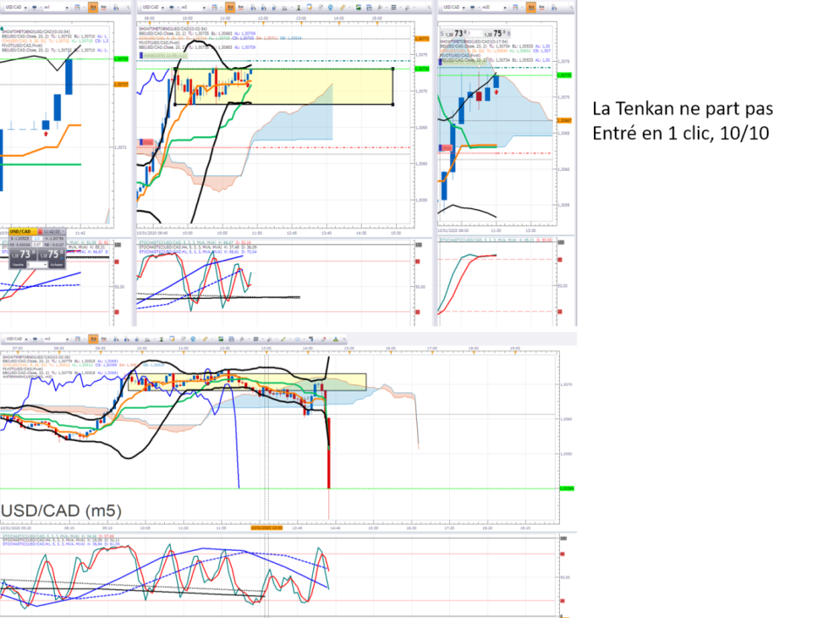Click the 'La Tenkan ne part pas' annotation
840x618 pixels.
682,109
